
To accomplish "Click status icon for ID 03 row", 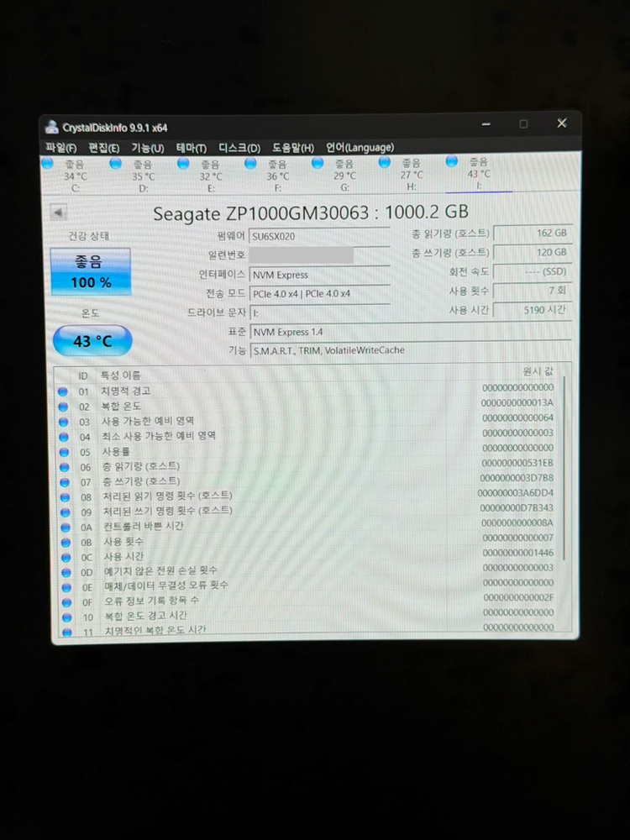I will coord(63,422).
